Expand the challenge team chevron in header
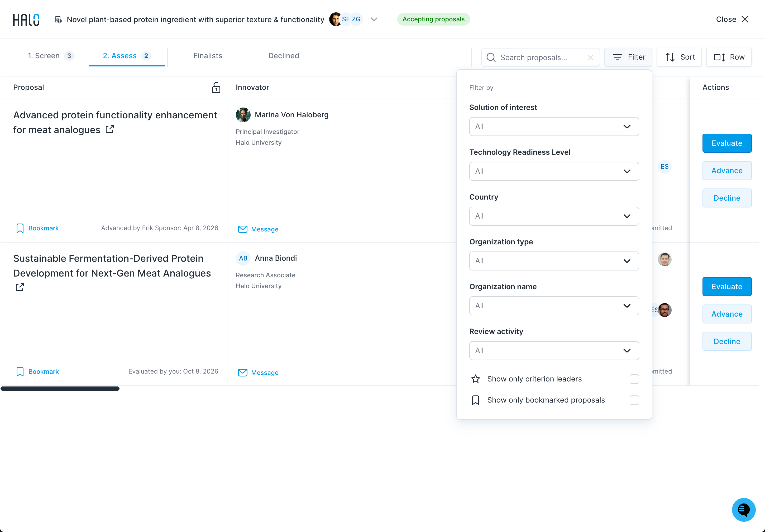765x532 pixels. point(374,19)
